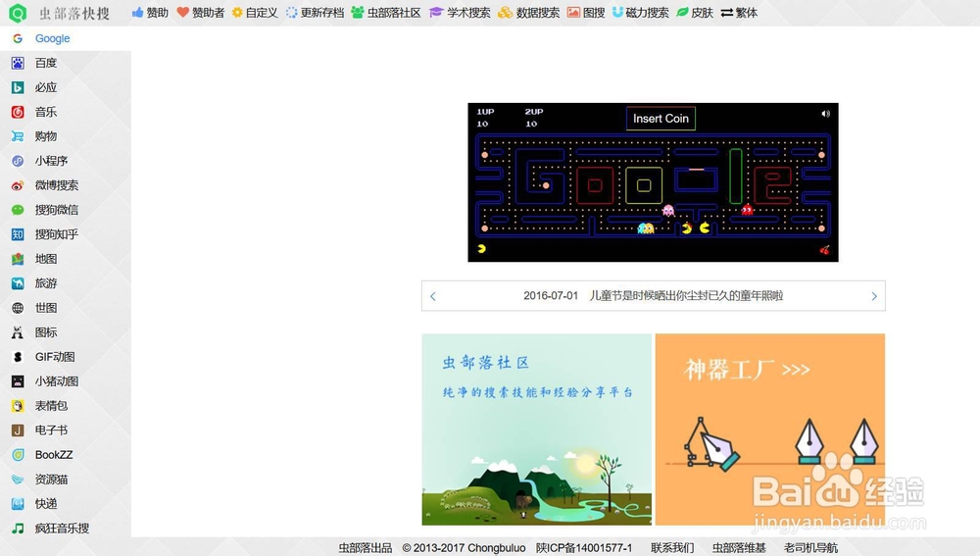Click the 2013-2017 Chongbuluo copyright text
This screenshot has width=980, height=556.
pos(464,548)
